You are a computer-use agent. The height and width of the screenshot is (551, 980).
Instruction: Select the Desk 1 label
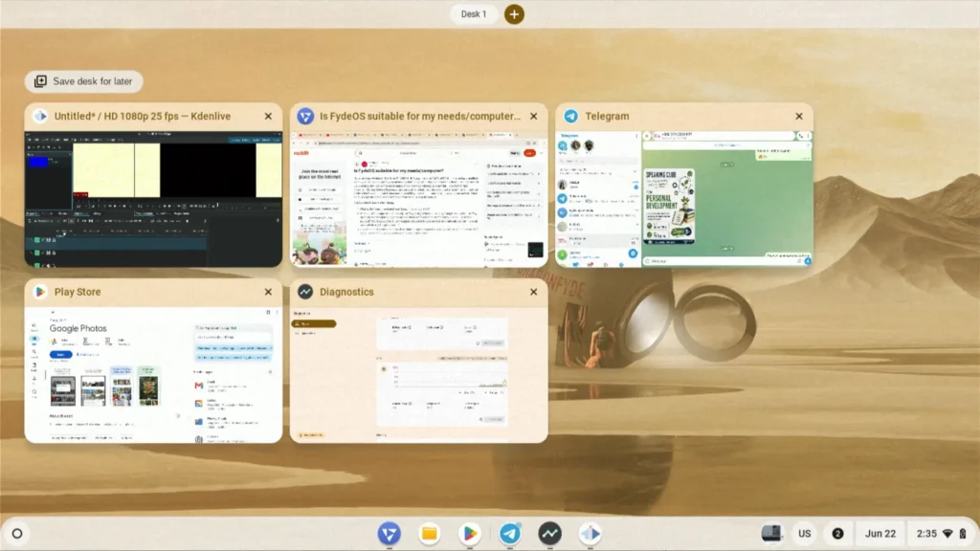point(473,13)
